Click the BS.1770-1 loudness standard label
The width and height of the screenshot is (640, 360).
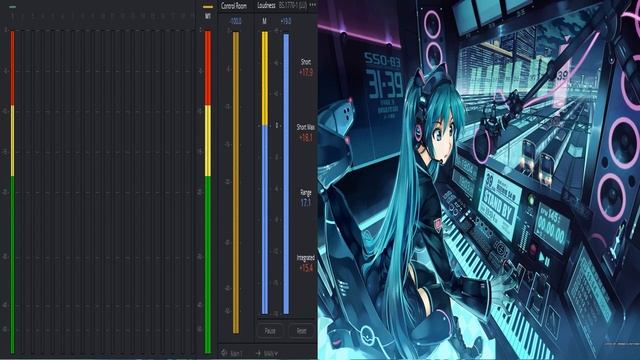(293, 6)
